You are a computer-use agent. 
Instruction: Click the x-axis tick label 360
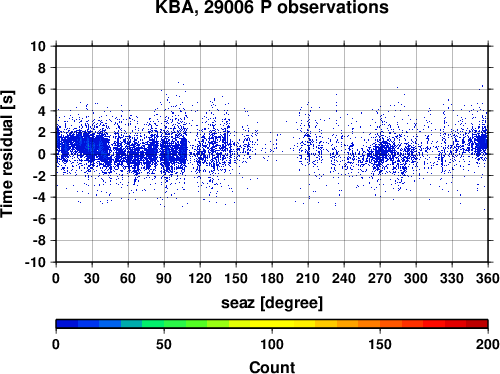pyautogui.click(x=488, y=278)
